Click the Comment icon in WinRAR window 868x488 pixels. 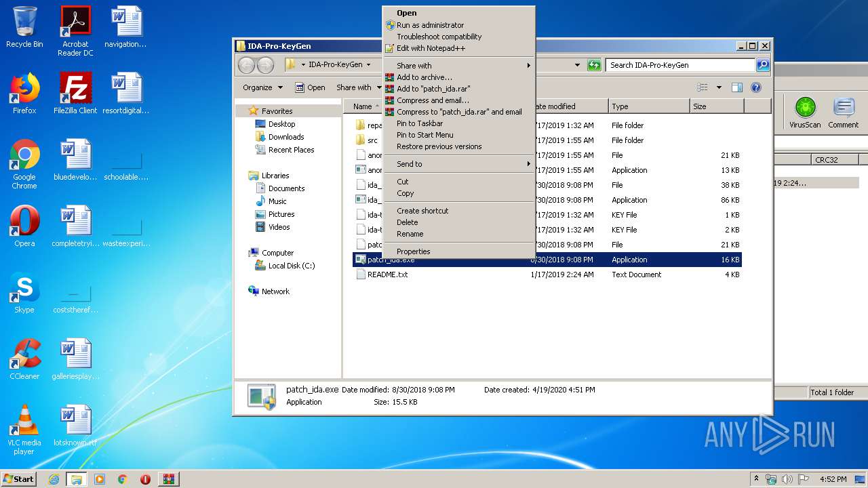(x=843, y=113)
